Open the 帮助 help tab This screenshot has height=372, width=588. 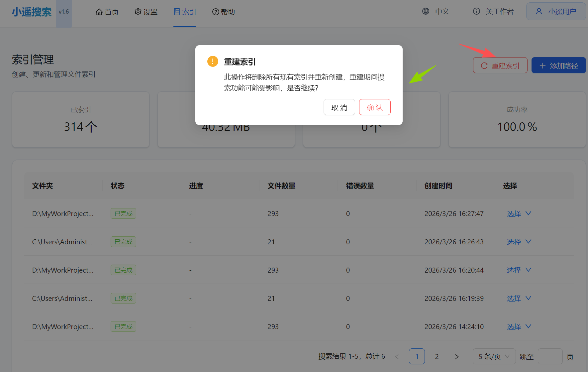[224, 12]
